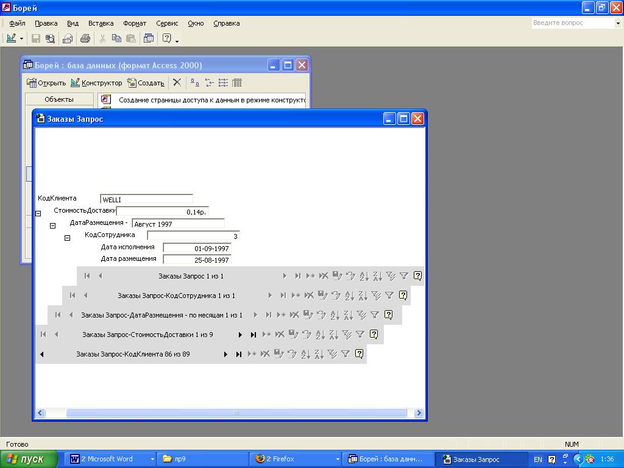Click the ДатаРазмещения field Август 1997
This screenshot has width=624, height=468.
[178, 224]
